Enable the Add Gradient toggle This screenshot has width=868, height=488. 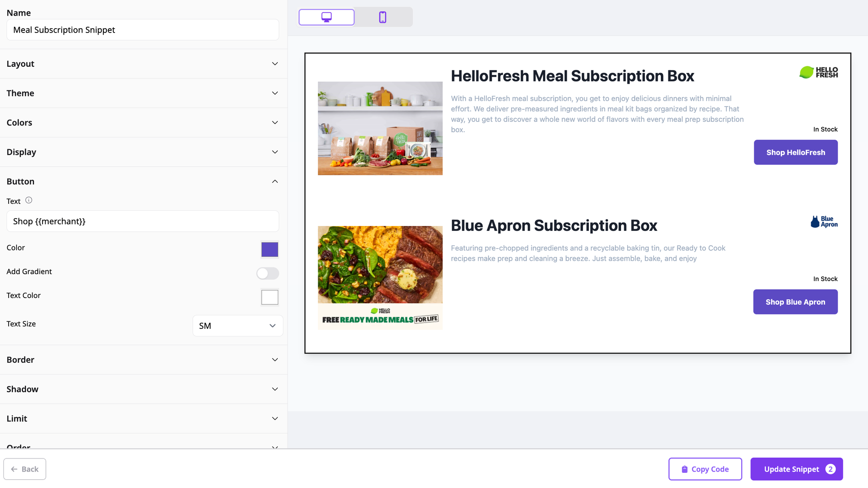(267, 273)
